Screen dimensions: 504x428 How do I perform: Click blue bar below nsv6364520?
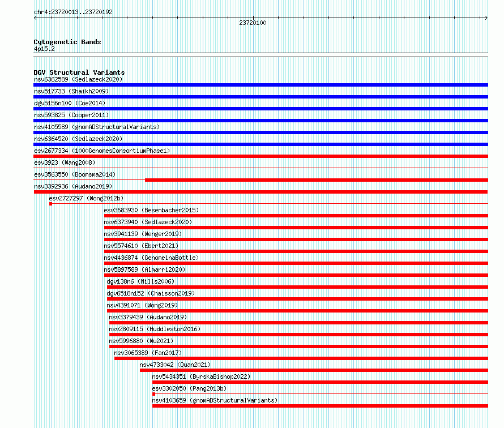pos(260,144)
